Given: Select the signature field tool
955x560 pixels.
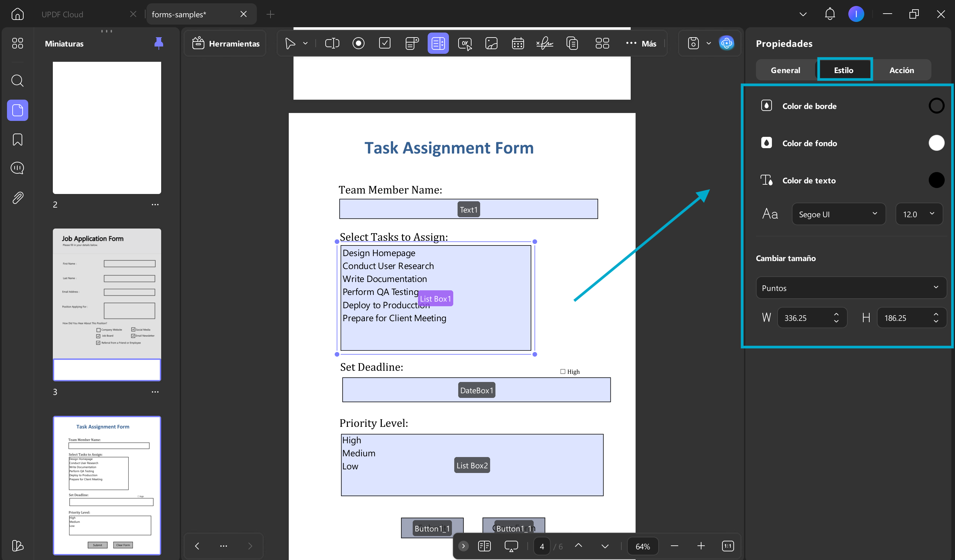Looking at the screenshot, I should (x=545, y=43).
